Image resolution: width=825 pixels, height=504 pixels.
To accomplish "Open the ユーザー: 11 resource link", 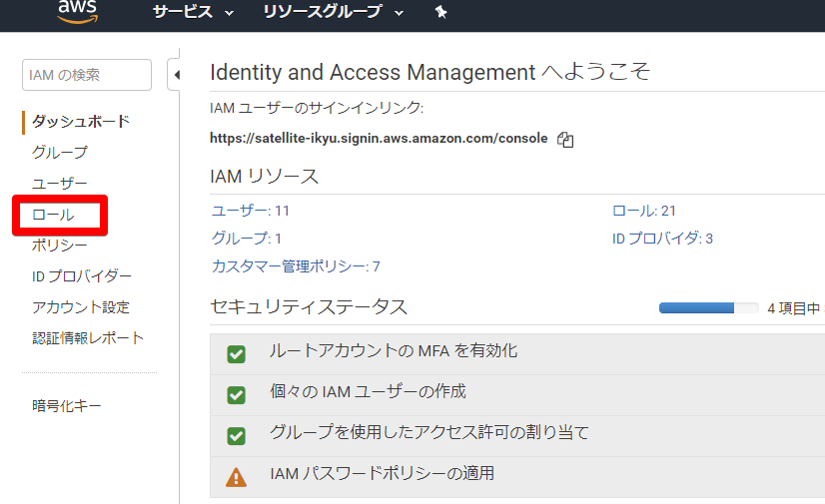I will coord(251,211).
